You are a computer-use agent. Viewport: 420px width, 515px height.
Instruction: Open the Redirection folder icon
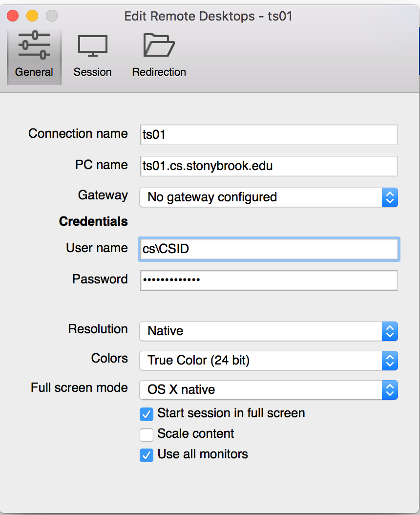click(x=159, y=46)
